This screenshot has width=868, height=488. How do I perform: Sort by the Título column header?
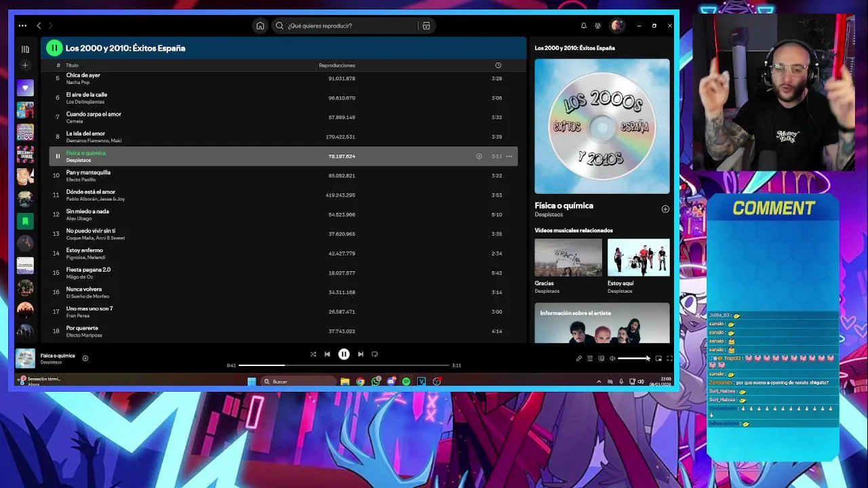(72, 65)
